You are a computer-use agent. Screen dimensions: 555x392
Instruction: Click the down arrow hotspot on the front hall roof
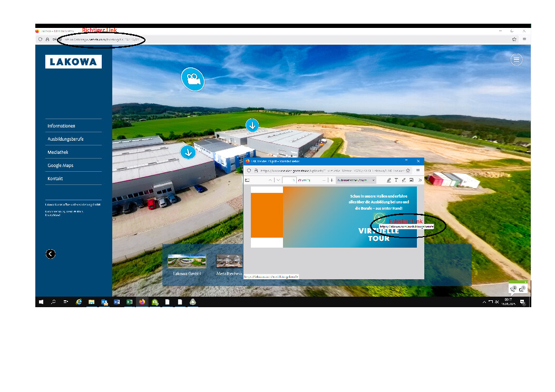pyautogui.click(x=188, y=152)
